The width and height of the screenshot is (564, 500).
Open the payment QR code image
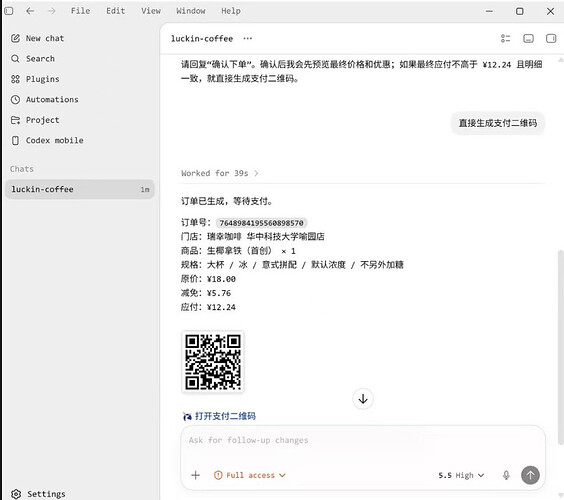pos(213,362)
